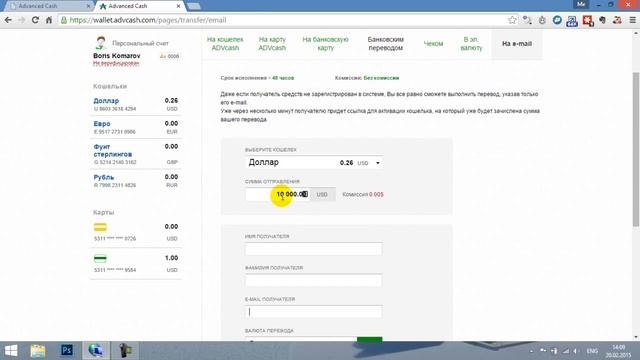Open the Рубль wallet link
This screenshot has height=360, width=640.
104,178
